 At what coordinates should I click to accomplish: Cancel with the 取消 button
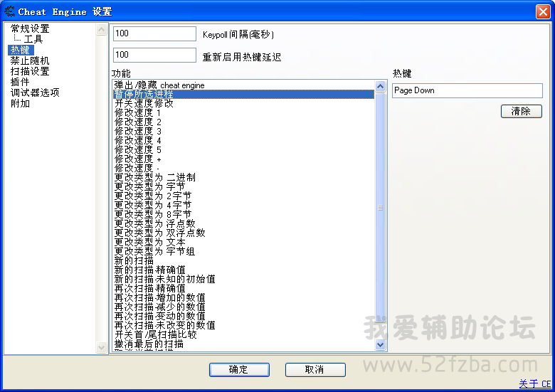coord(315,370)
